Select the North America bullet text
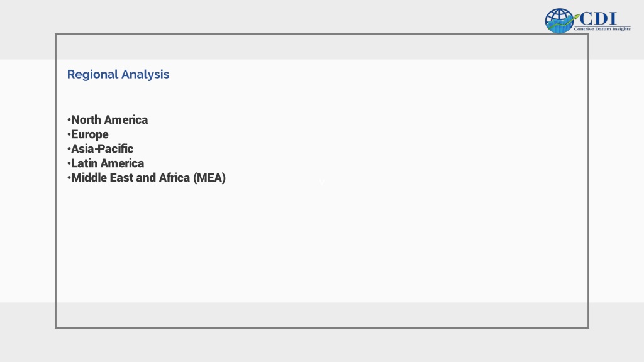 click(x=109, y=120)
